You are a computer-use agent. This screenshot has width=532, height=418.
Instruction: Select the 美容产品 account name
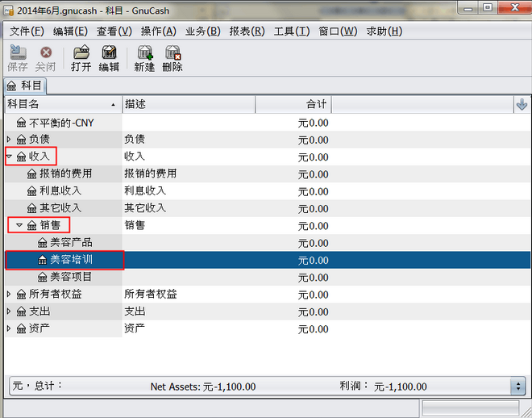pos(71,242)
